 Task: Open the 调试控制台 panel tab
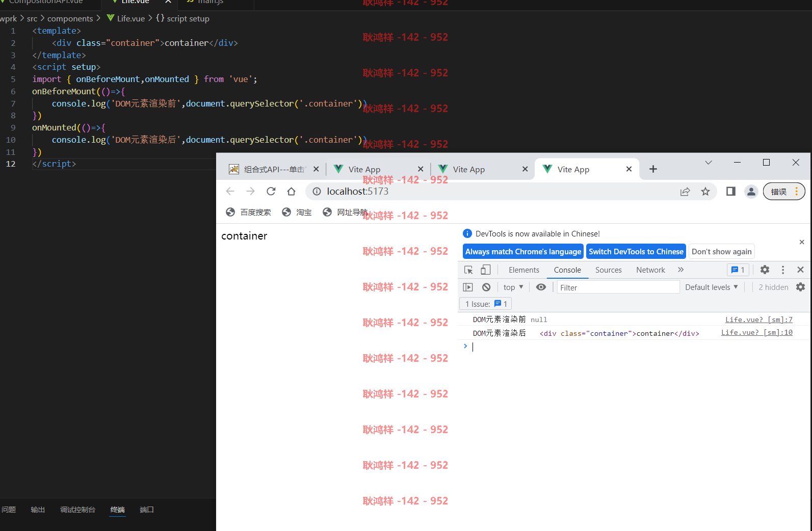(77, 510)
